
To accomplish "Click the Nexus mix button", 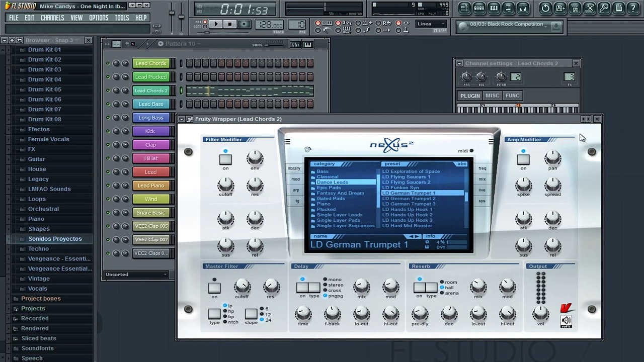I will (x=482, y=179).
